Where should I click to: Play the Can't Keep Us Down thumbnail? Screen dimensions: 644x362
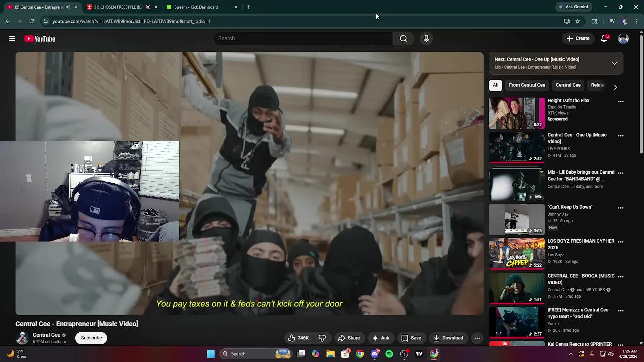[x=517, y=219]
